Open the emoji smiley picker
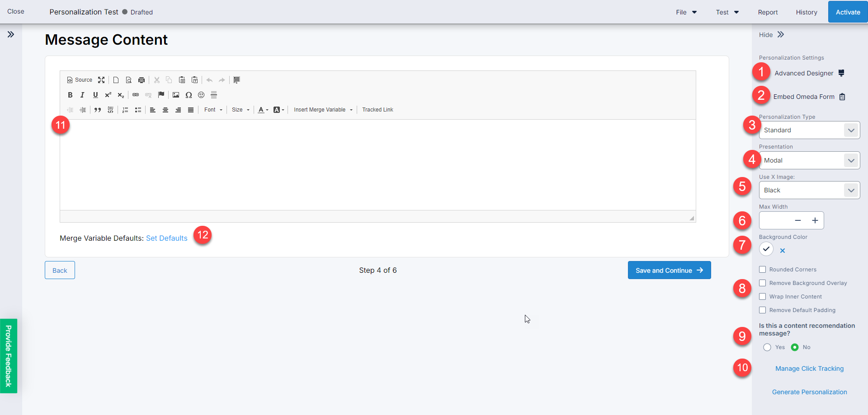This screenshot has width=868, height=415. pyautogui.click(x=201, y=95)
